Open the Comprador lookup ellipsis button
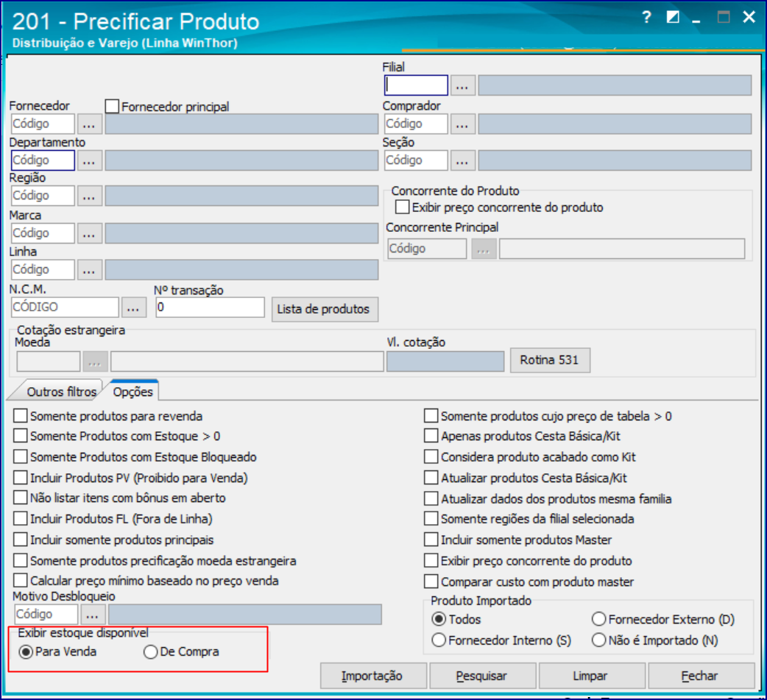This screenshot has height=700, width=767. coord(462,124)
